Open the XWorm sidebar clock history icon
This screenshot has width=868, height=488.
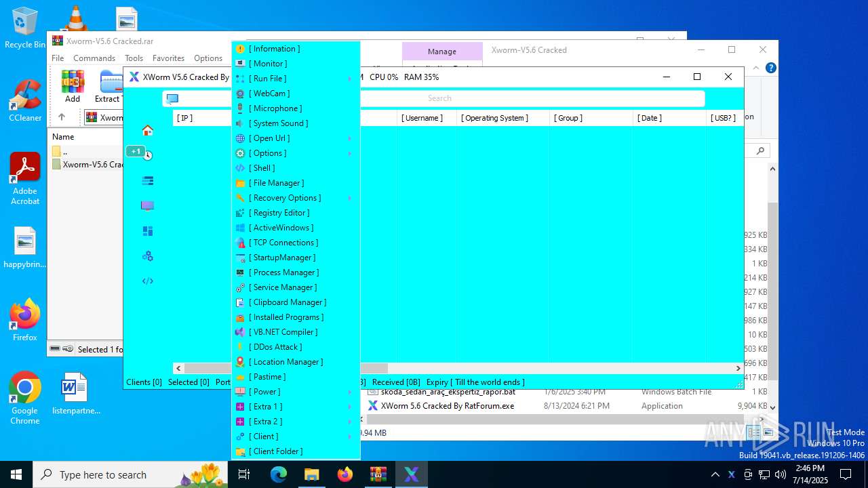[148, 155]
